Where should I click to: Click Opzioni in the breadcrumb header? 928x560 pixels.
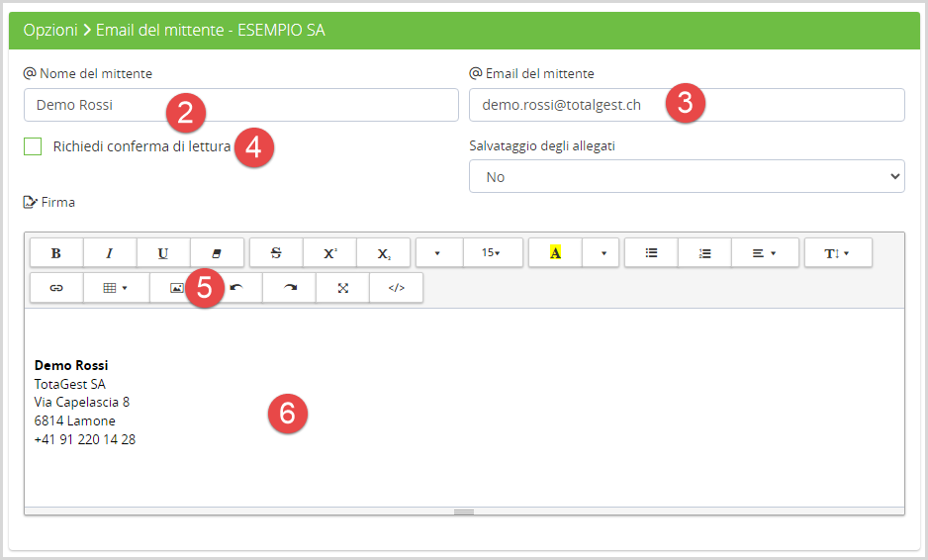[50, 30]
